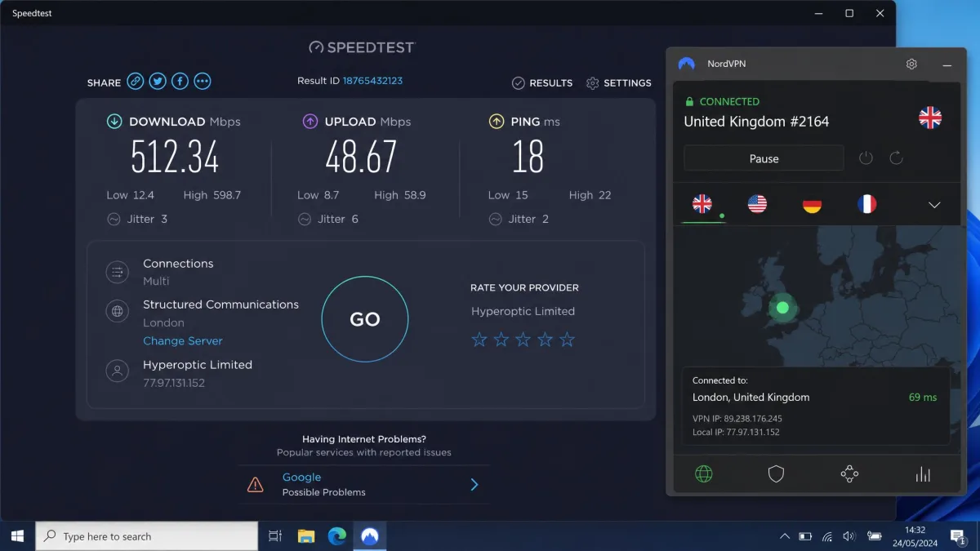Click the Structured Communications globe icon

pos(118,311)
